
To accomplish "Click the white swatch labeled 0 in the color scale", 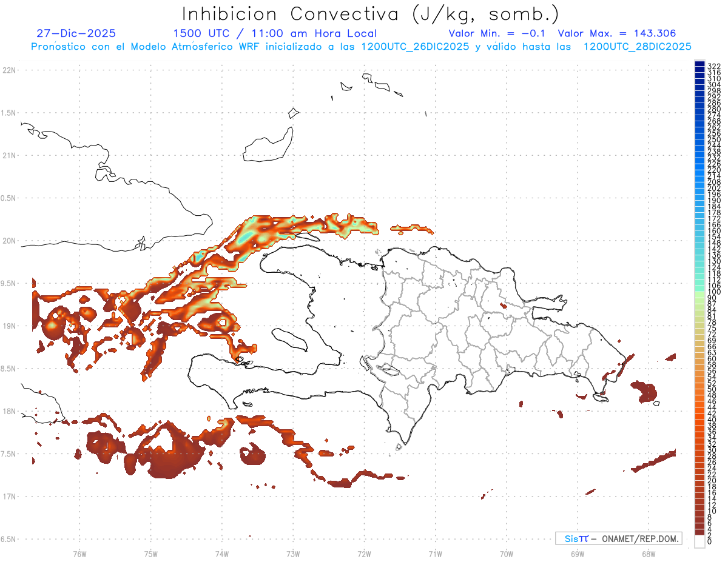I will click(x=699, y=542).
